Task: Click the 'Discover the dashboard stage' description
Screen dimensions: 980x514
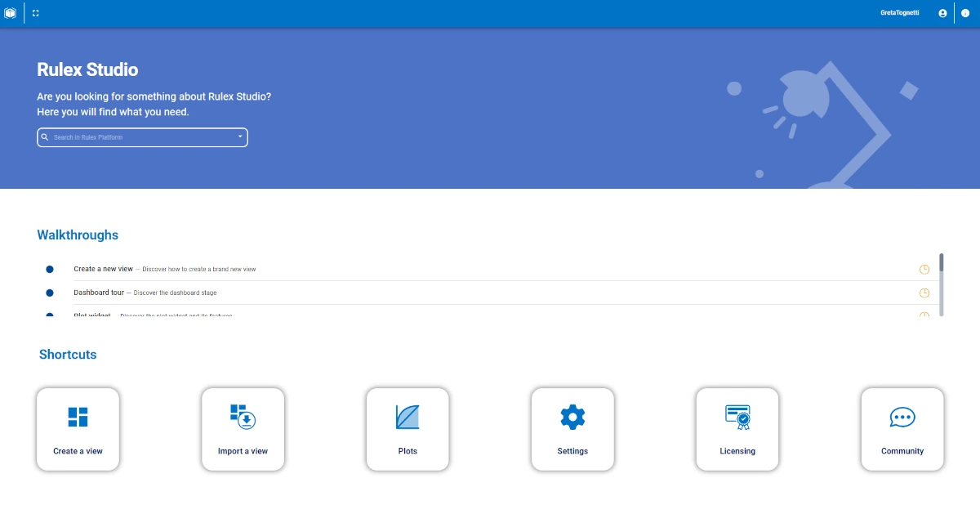Action: click(176, 293)
